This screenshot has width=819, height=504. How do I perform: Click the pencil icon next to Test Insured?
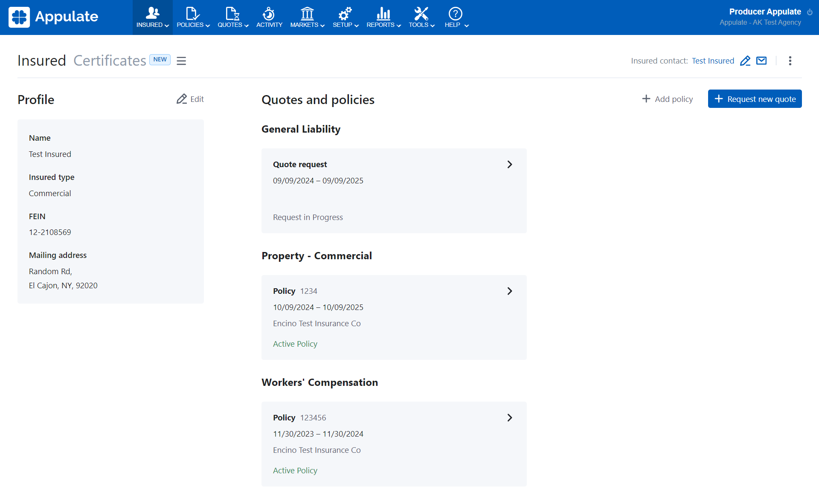[745, 61]
